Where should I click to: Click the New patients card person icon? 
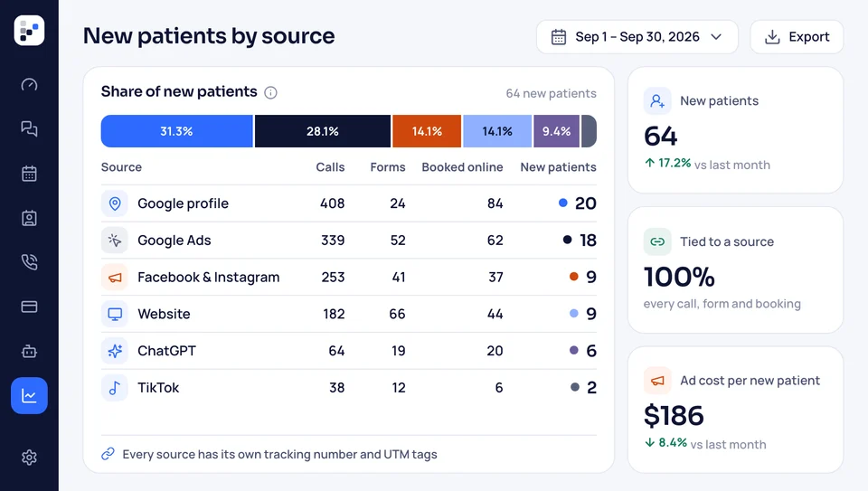(x=657, y=100)
